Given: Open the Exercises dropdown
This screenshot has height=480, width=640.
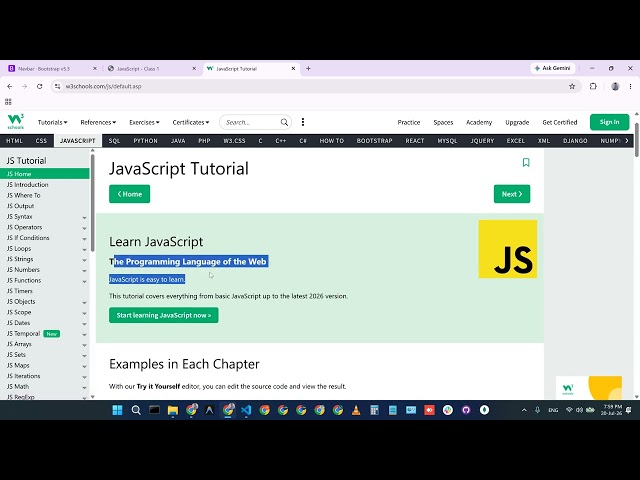Looking at the screenshot, I should click(144, 122).
